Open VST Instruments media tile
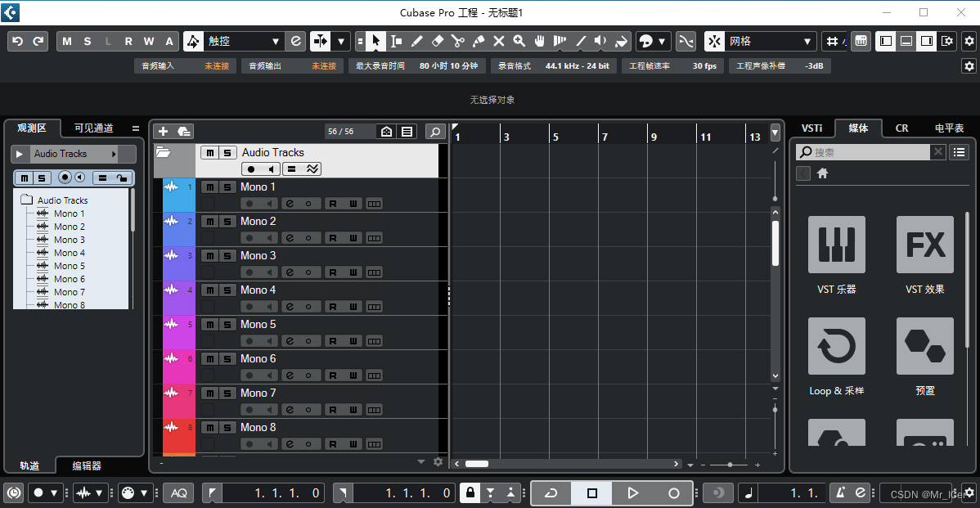 (x=837, y=245)
